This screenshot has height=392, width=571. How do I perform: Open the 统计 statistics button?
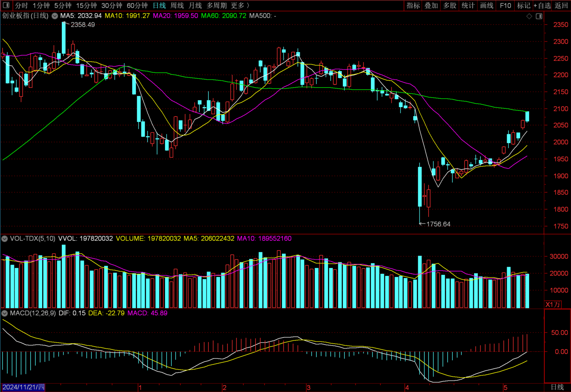point(468,6)
